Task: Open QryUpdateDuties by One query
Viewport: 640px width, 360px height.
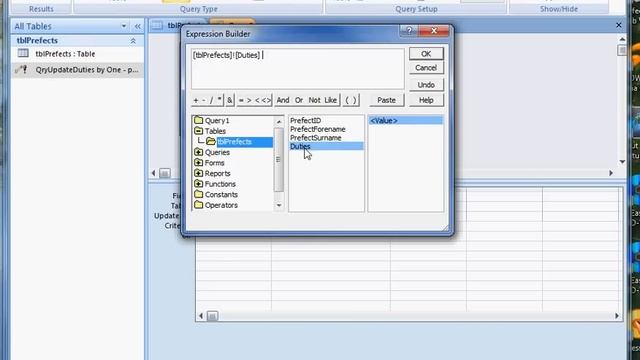Action: pos(78,70)
